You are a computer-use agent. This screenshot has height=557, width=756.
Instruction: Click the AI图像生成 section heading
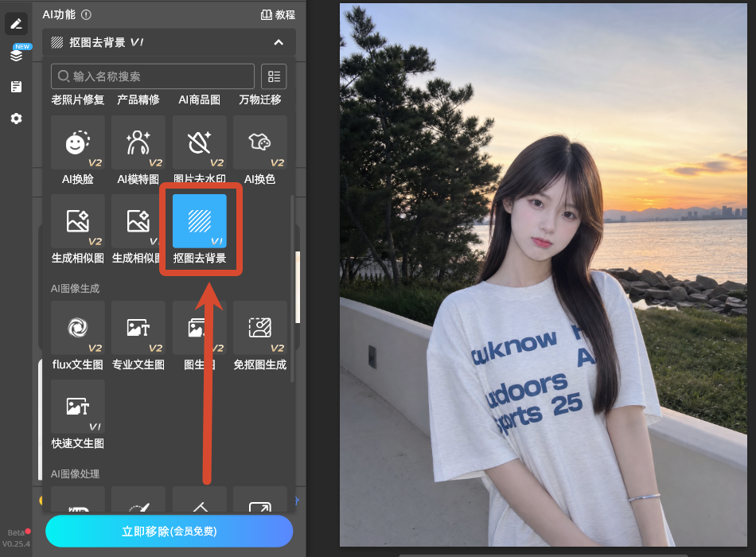(76, 288)
